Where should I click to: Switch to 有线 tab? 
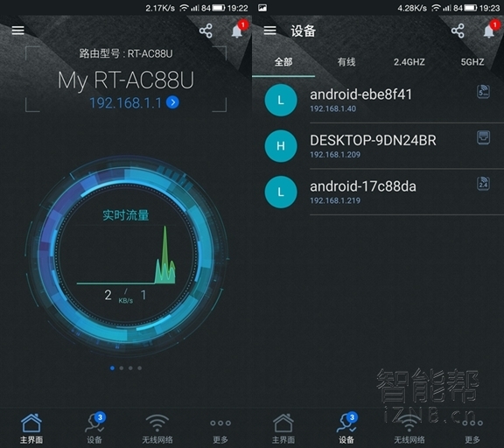[346, 62]
